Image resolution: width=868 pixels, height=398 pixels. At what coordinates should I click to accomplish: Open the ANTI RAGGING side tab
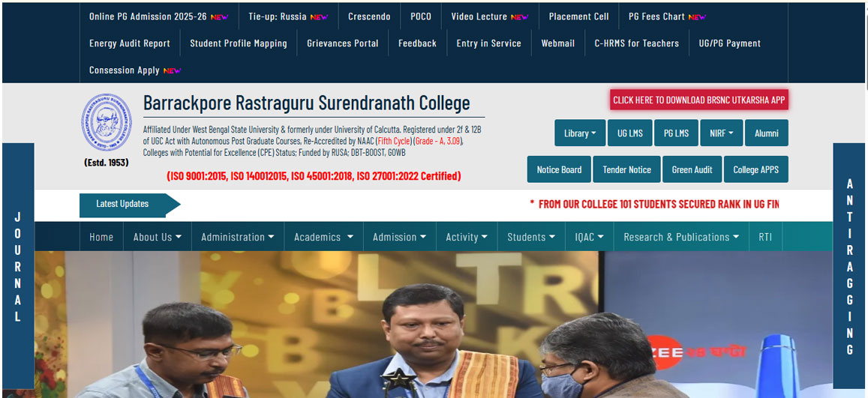click(850, 266)
